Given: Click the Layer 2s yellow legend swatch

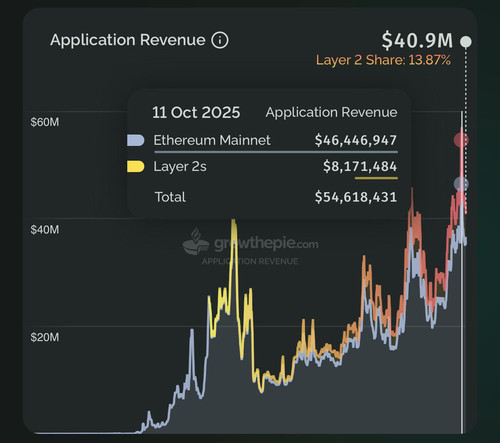Looking at the screenshot, I should (x=136, y=166).
